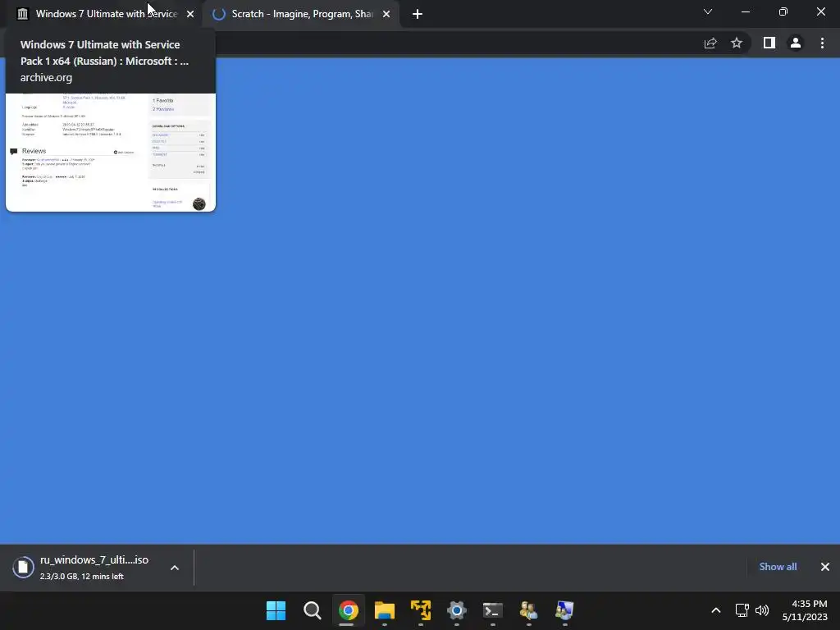
Task: Click the download progress file icon
Action: [x=24, y=568]
